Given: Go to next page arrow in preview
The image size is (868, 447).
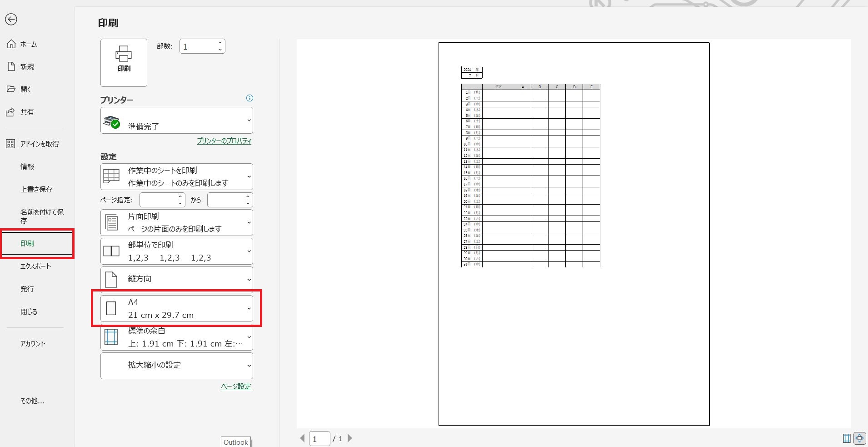Looking at the screenshot, I should click(349, 438).
